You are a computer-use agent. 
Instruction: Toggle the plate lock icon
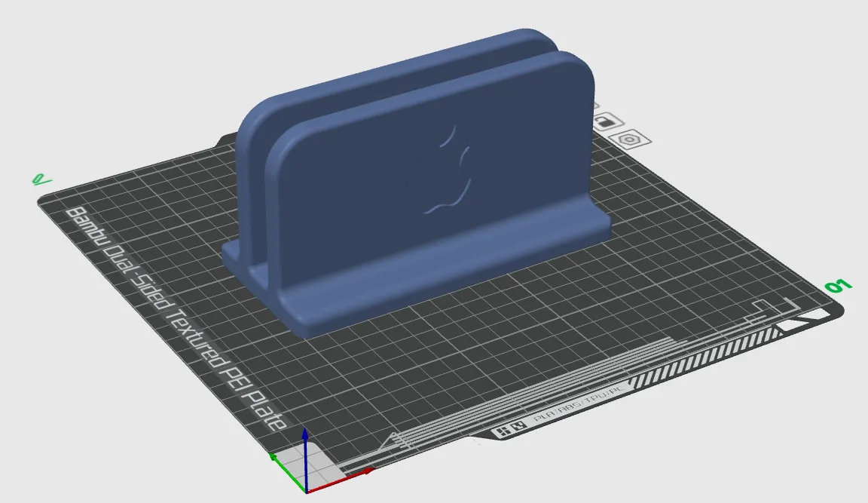coord(607,122)
